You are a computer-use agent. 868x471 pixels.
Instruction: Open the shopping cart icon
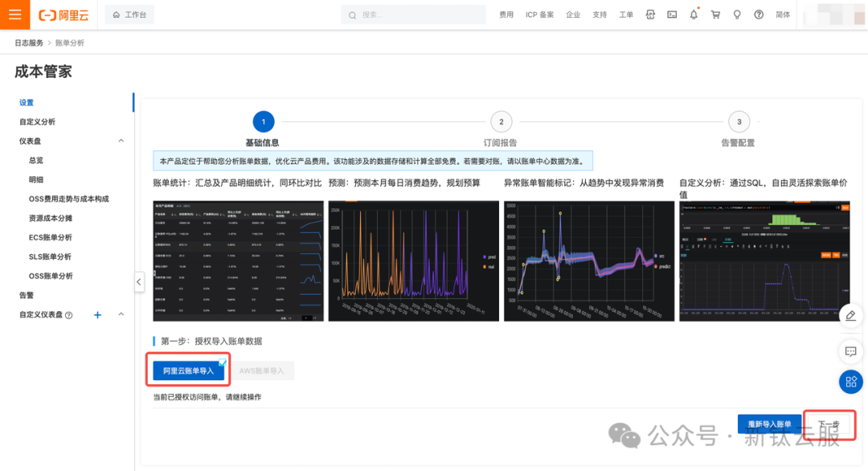coord(715,15)
